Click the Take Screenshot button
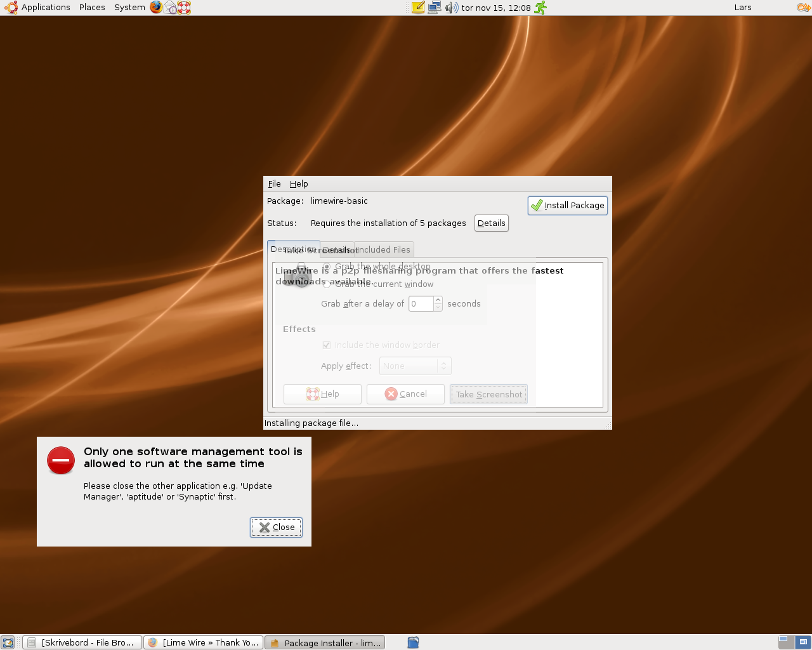Viewport: 812px width, 650px height. pyautogui.click(x=488, y=394)
